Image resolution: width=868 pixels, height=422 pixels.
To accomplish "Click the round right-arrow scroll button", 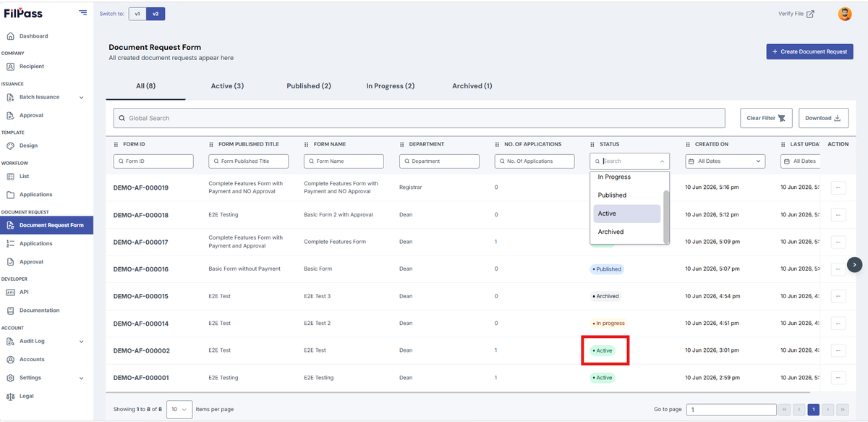I will (854, 265).
